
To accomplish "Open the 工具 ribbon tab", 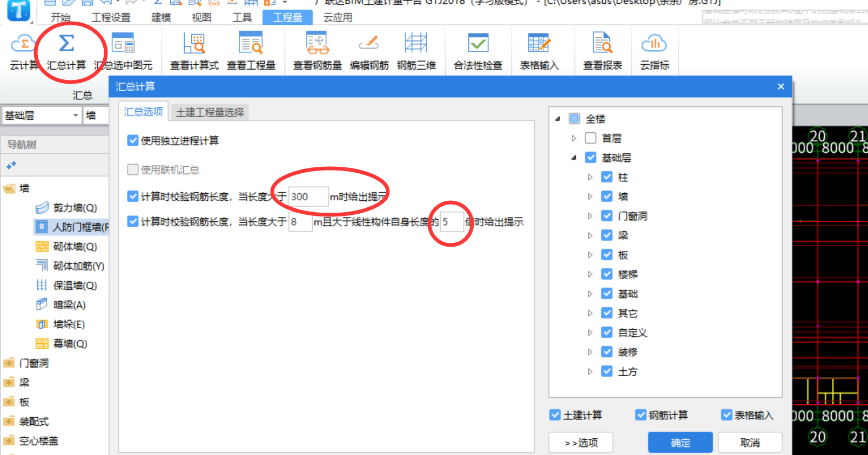I will [242, 17].
